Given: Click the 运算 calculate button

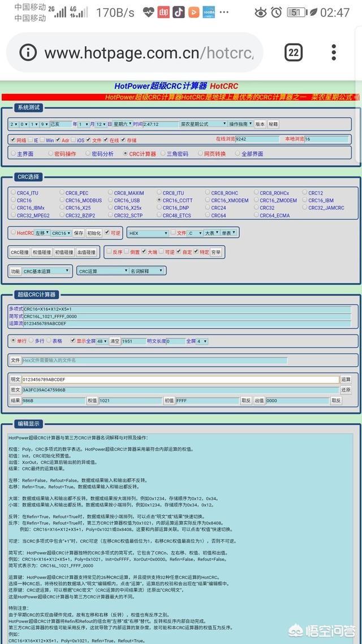Looking at the screenshot, I should pos(346,380).
